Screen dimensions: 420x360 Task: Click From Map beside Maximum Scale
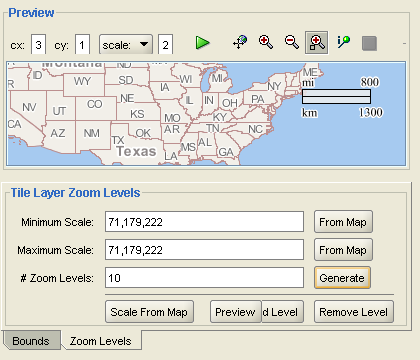pyautogui.click(x=343, y=250)
